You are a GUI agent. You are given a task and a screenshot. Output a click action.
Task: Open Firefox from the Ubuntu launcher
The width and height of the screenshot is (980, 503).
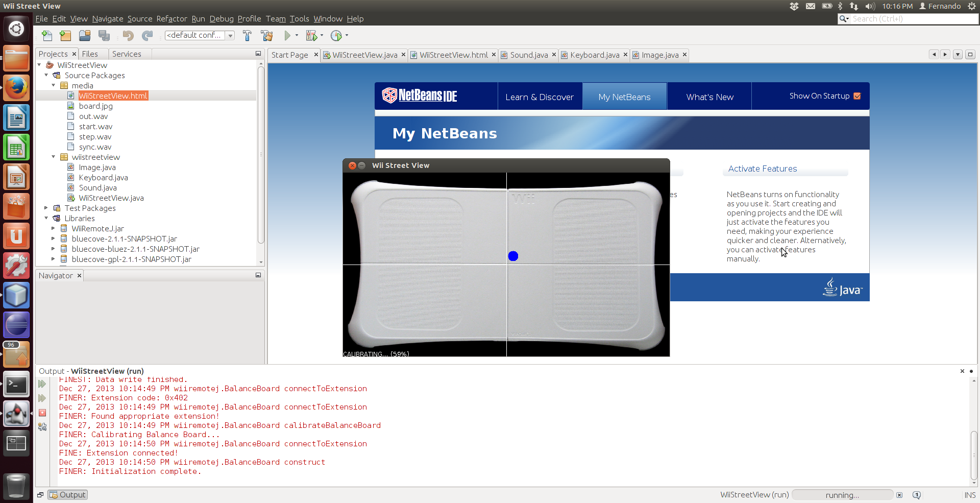click(16, 88)
